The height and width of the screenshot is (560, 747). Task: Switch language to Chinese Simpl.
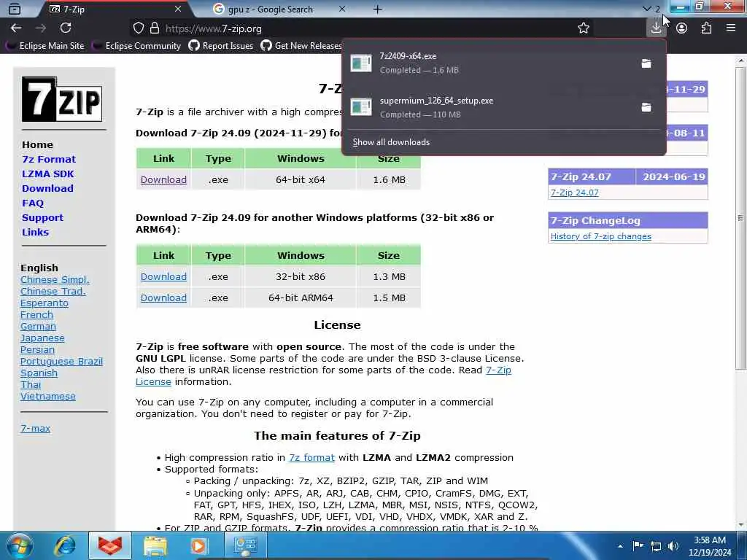tap(55, 279)
